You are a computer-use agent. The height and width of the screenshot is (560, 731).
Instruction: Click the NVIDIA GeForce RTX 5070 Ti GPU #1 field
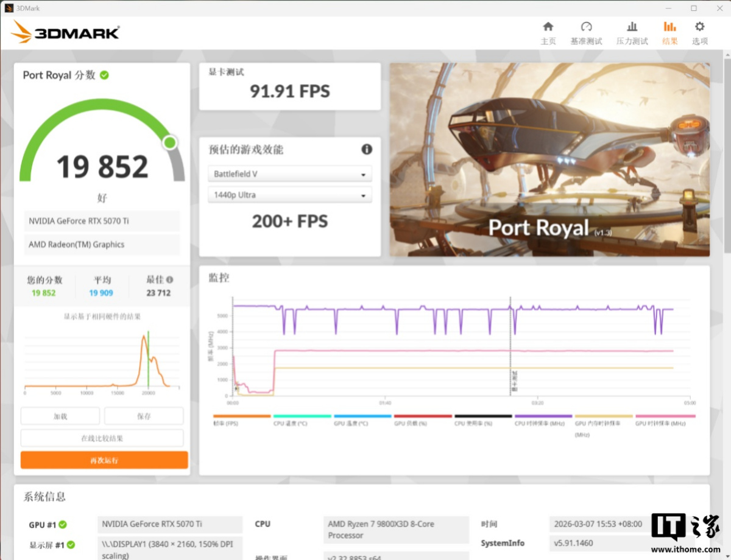coord(170,524)
